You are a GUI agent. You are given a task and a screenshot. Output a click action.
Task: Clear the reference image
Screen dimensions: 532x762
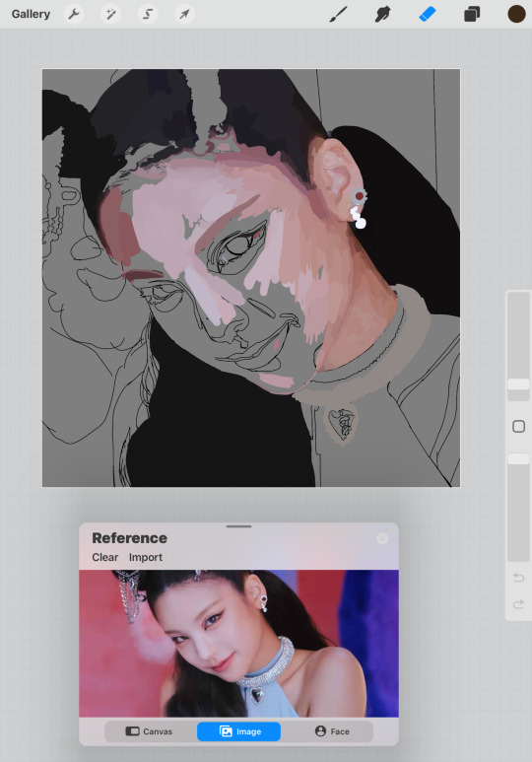[x=105, y=557]
